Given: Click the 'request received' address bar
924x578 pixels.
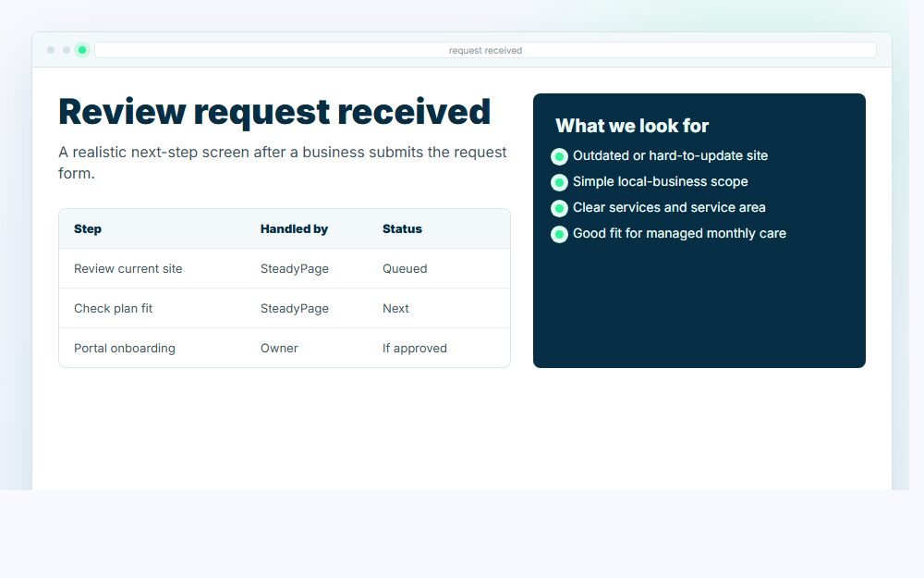Looking at the screenshot, I should pos(486,50).
